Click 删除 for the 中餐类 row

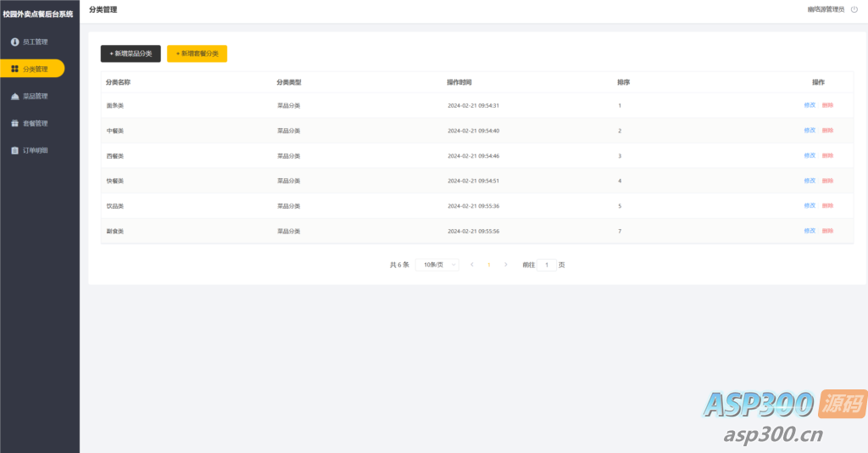pos(827,131)
